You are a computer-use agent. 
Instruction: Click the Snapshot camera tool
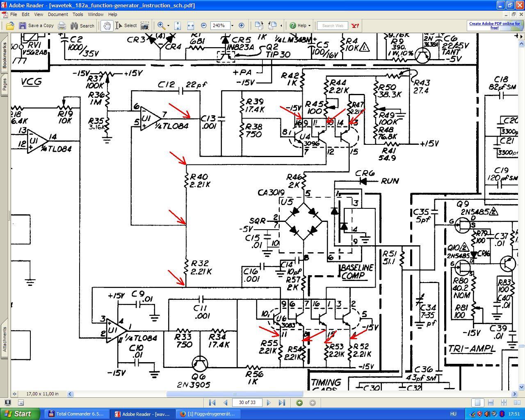(x=144, y=25)
